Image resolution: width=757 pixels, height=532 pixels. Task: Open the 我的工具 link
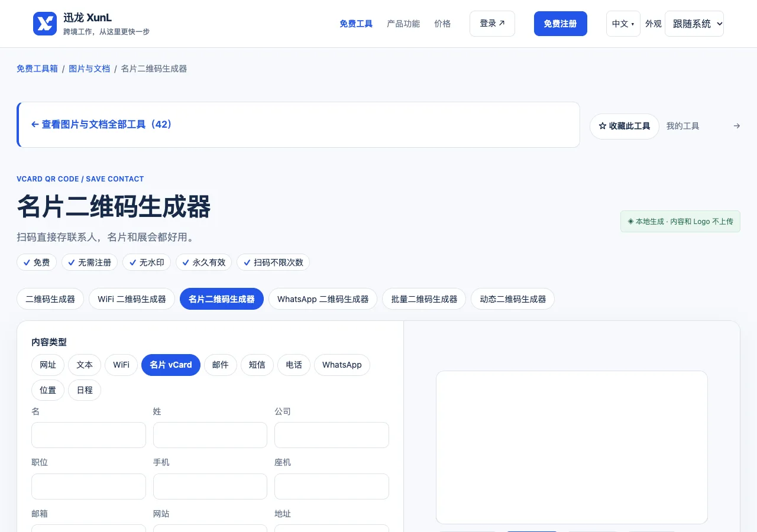point(683,126)
